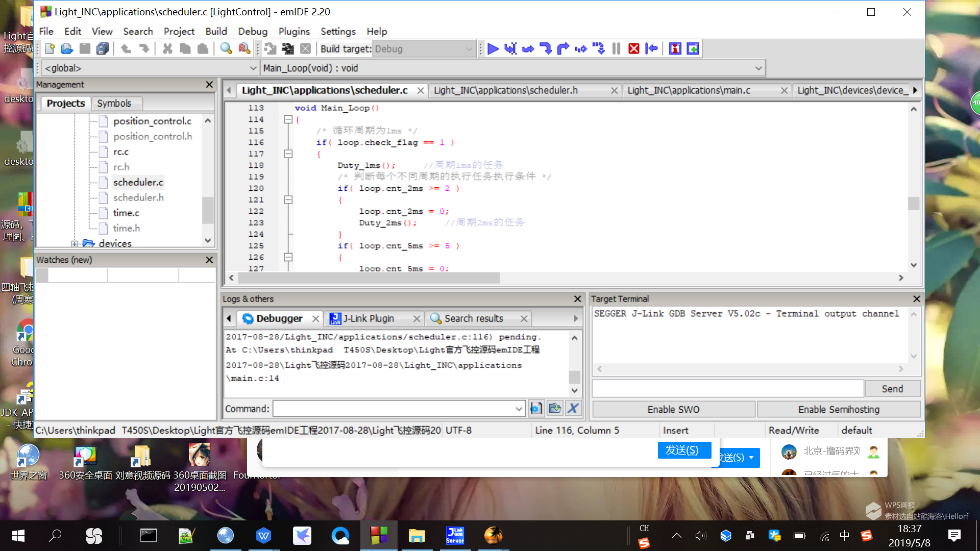Close the Management panel
Viewport: 980px width, 551px height.
pyautogui.click(x=209, y=85)
